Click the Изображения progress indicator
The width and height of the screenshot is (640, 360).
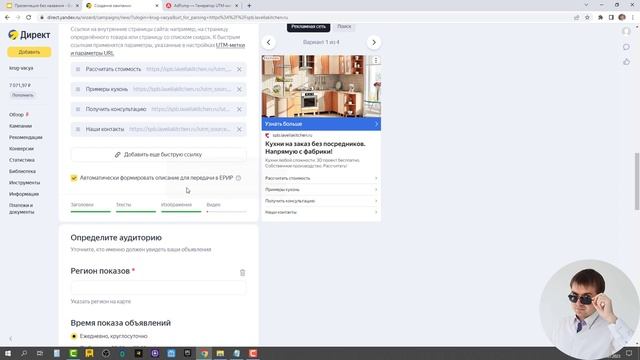click(181, 207)
